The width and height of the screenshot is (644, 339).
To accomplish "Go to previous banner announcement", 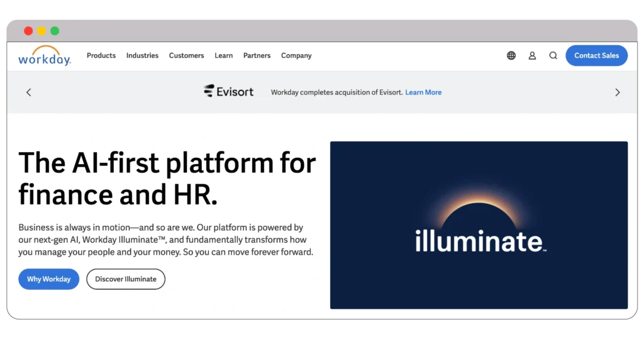I will pyautogui.click(x=29, y=92).
